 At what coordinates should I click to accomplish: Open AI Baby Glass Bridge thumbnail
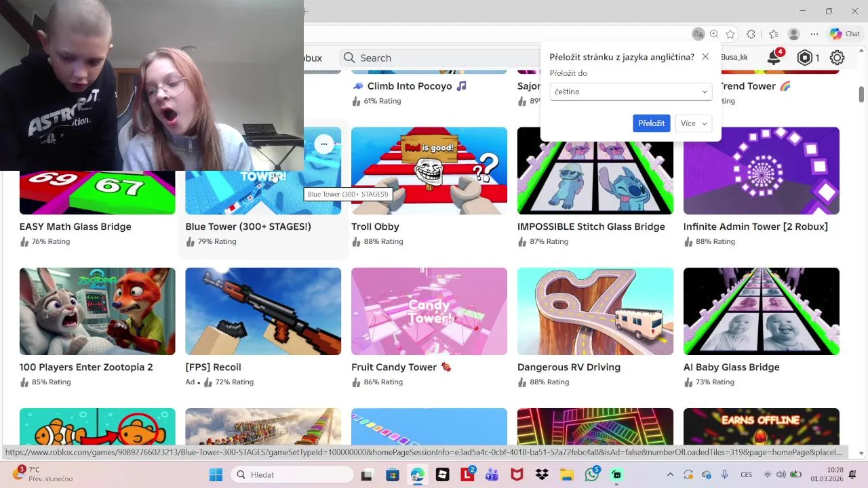coord(762,311)
